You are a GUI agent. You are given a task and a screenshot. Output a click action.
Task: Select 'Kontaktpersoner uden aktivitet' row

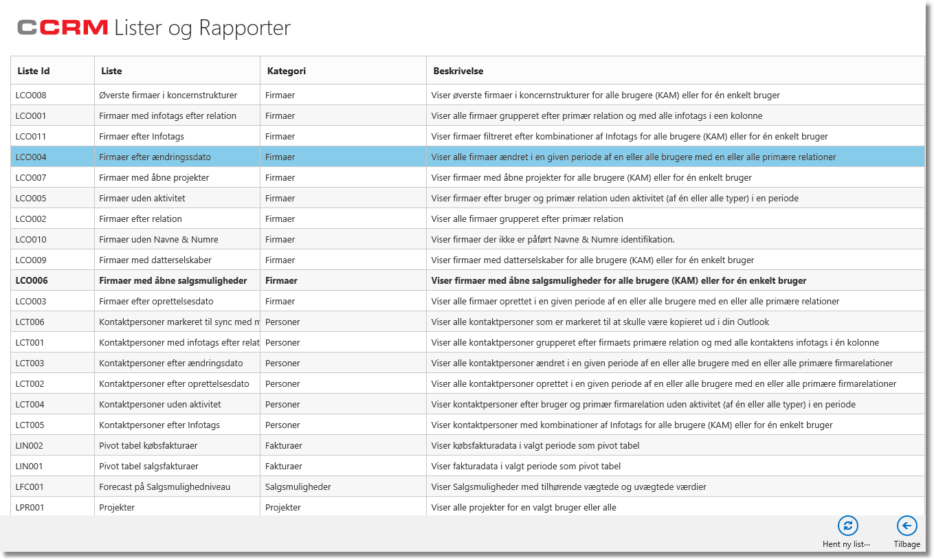(467, 404)
